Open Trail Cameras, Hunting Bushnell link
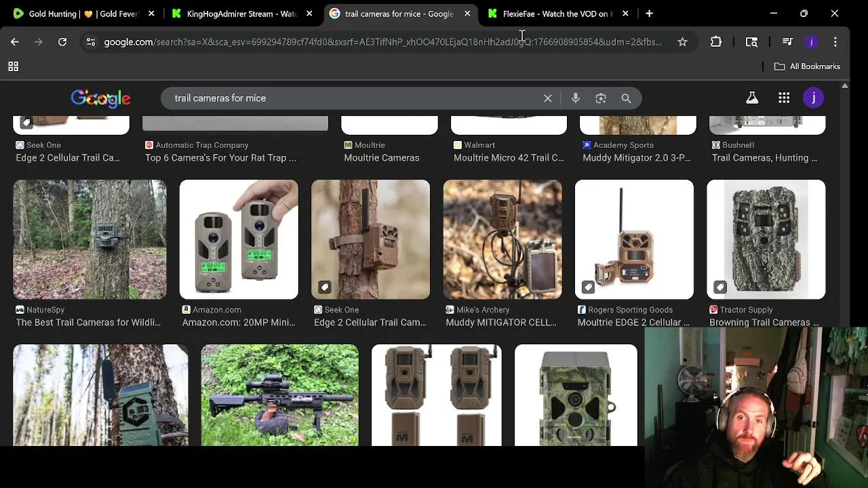The height and width of the screenshot is (488, 868). 765,158
